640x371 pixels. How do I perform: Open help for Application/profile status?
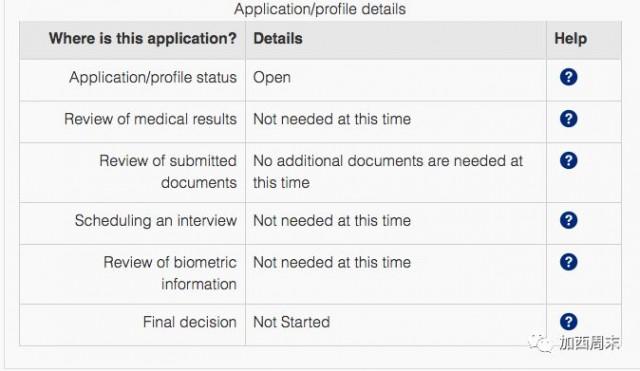pos(569,77)
